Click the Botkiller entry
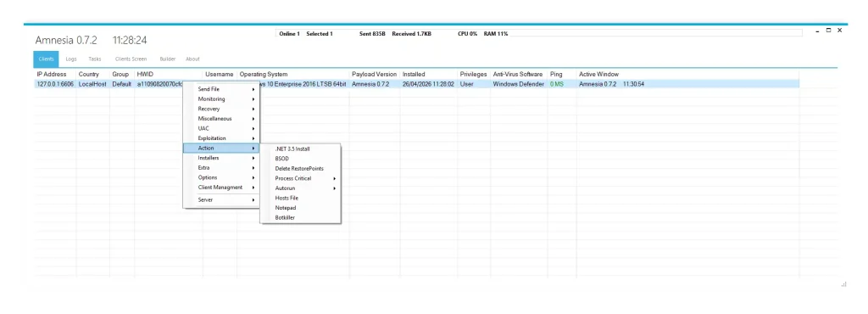This screenshot has height=314, width=868. [301, 217]
